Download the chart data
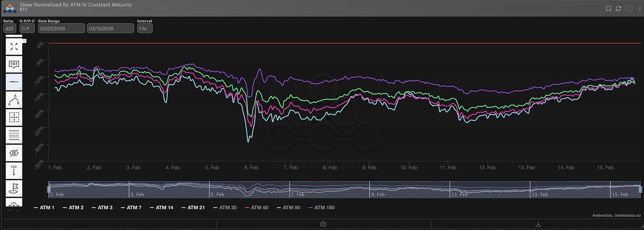 point(538,224)
